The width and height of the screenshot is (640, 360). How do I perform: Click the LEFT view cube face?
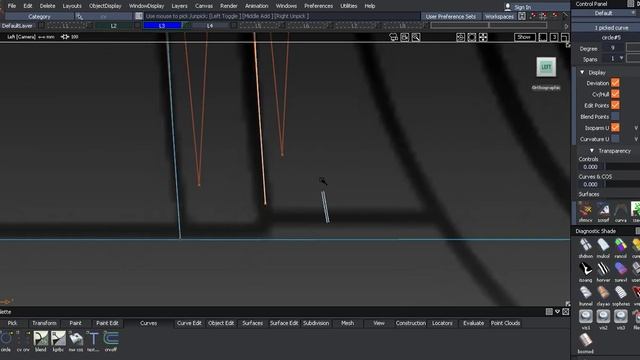coord(546,67)
